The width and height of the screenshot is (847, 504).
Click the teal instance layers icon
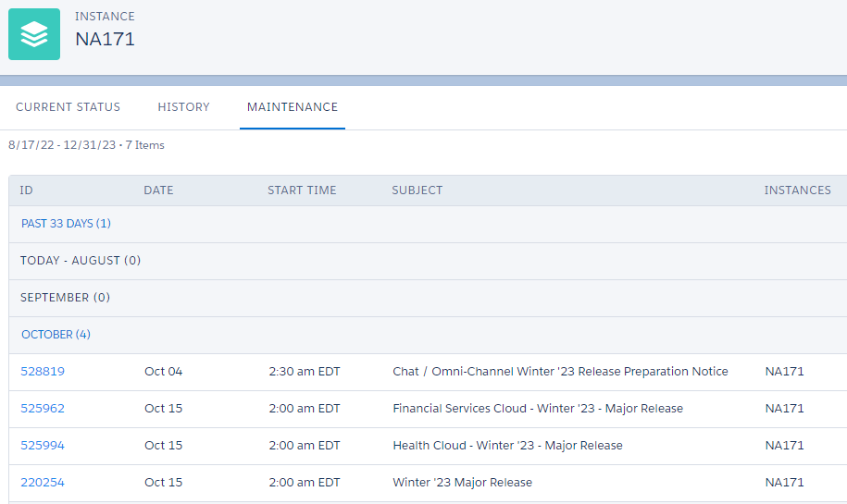34,34
